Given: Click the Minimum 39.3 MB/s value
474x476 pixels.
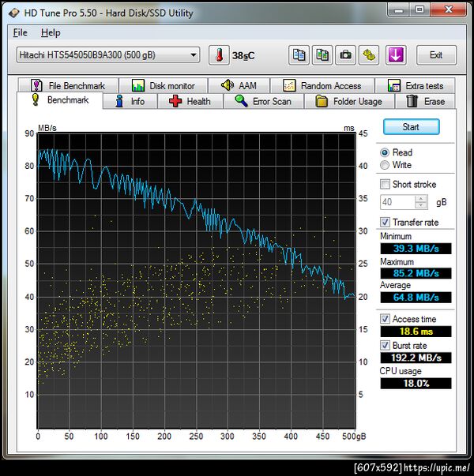Looking at the screenshot, I should point(416,249).
